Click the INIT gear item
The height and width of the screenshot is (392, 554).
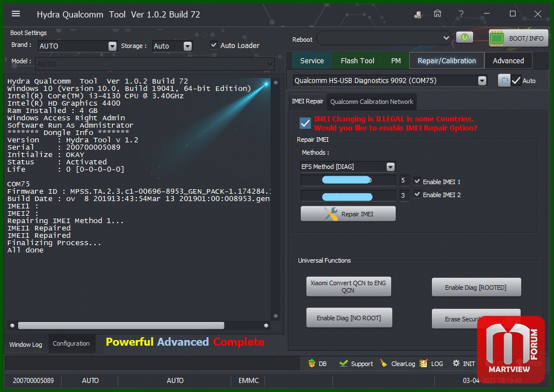[464, 363]
